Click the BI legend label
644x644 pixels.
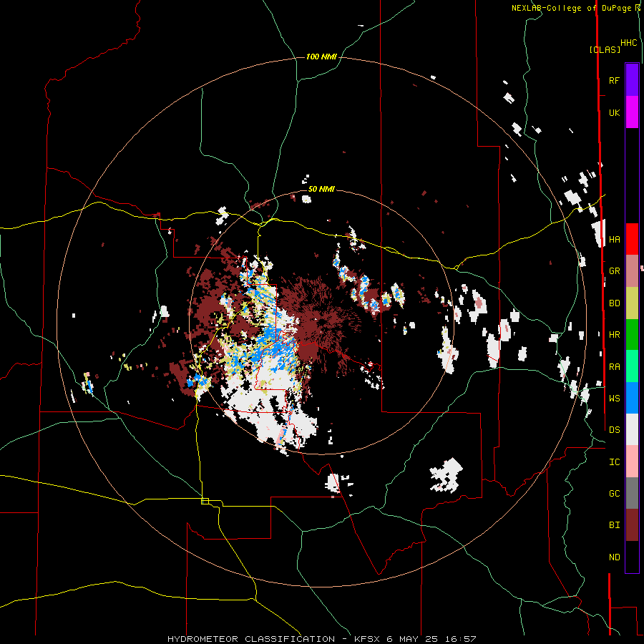pos(614,525)
